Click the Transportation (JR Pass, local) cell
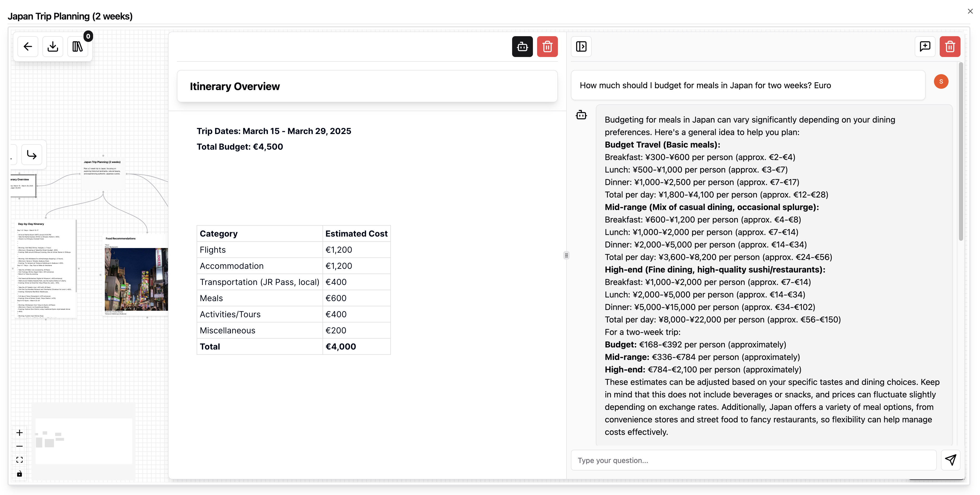This screenshot has width=980, height=495. (x=260, y=282)
